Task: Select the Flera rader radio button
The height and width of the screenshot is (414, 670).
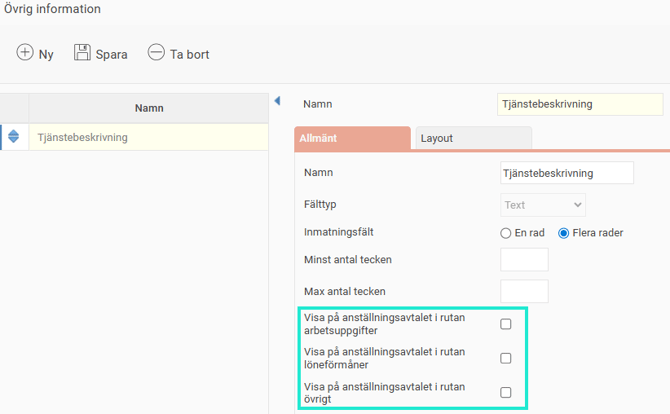Action: pyautogui.click(x=564, y=233)
